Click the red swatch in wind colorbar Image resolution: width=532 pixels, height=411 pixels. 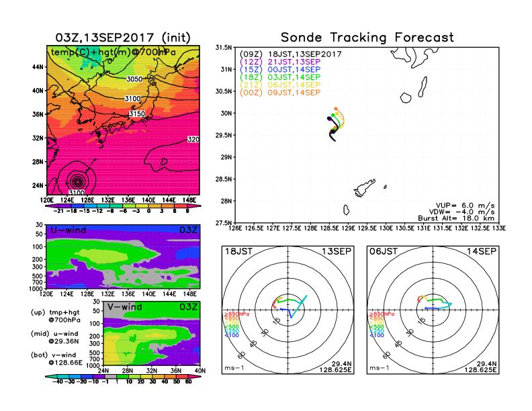[x=182, y=376]
